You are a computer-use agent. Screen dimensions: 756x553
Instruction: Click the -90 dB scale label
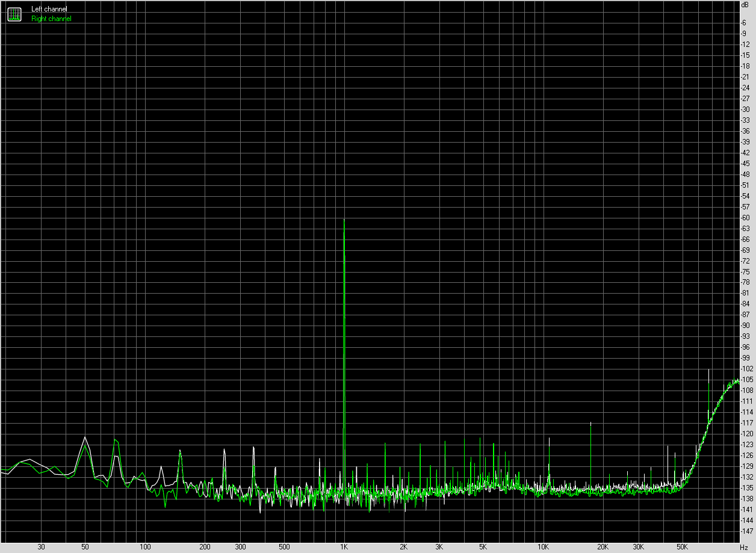click(745, 326)
